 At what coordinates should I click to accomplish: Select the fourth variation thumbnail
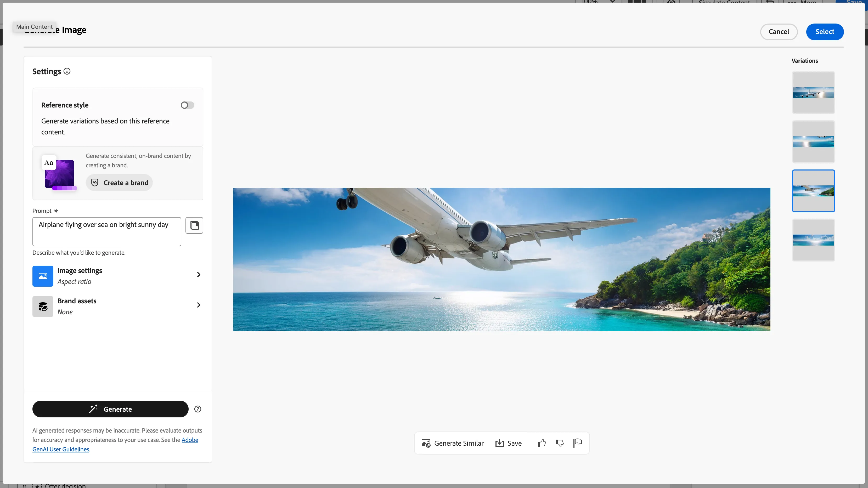point(813,240)
